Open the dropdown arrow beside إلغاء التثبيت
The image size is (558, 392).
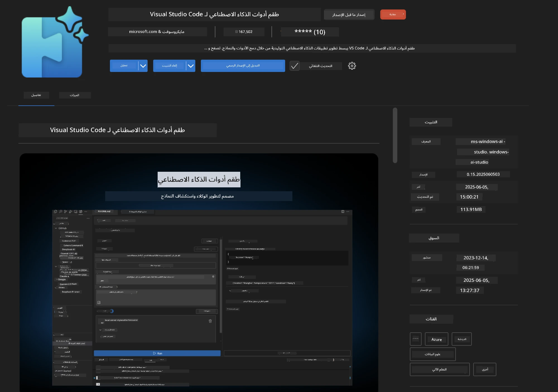[x=191, y=66]
